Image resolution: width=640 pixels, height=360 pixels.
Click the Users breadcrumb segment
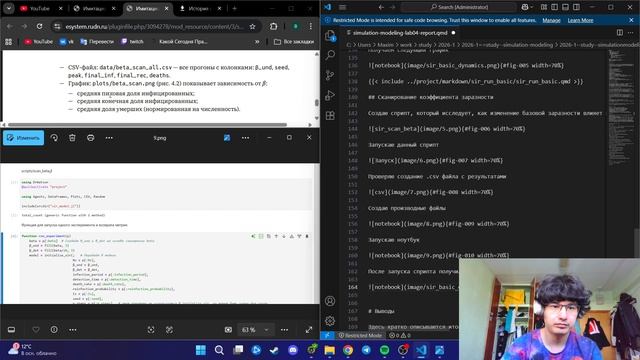pyautogui.click(x=364, y=45)
